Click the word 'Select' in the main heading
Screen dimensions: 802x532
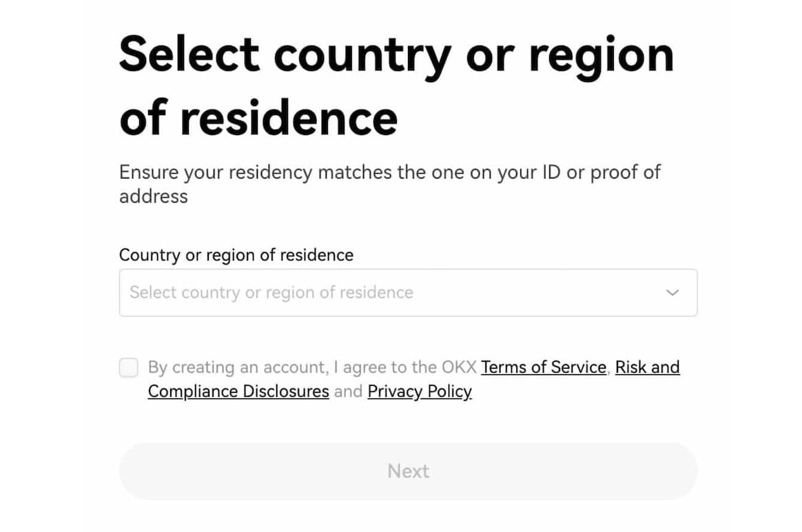tap(189, 55)
